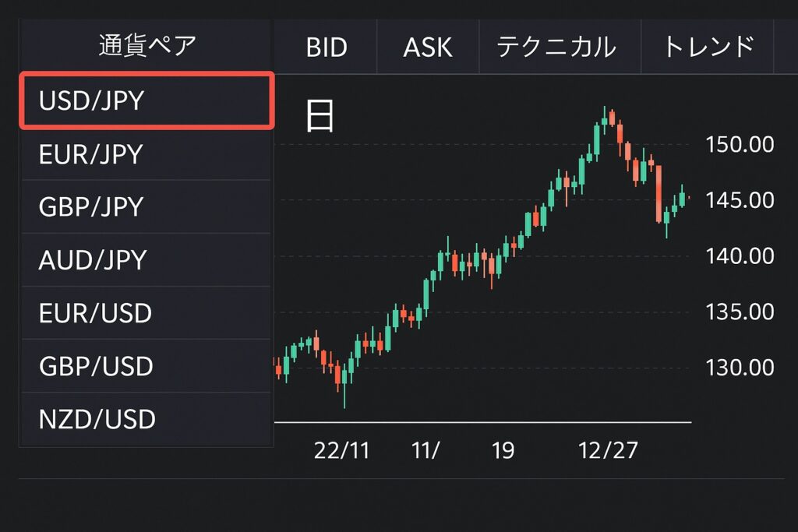This screenshot has height=532, width=798.
Task: Select EUR/USD in the pair list
Action: [146, 313]
